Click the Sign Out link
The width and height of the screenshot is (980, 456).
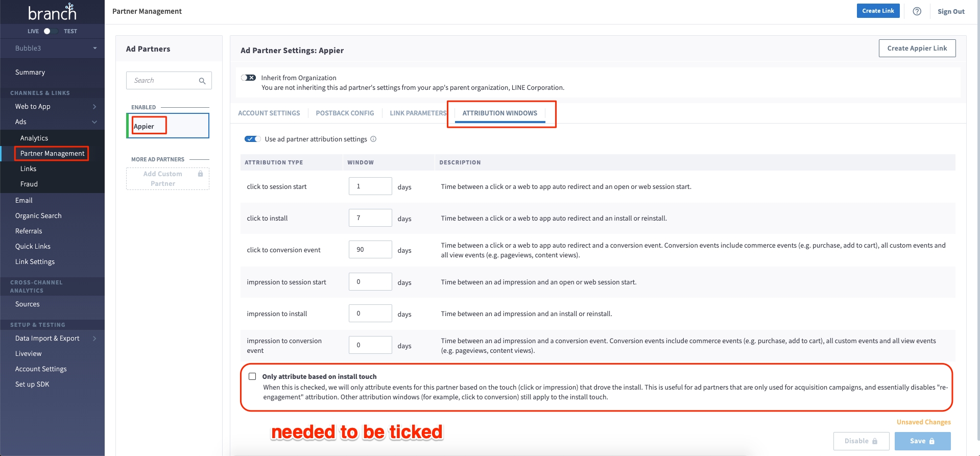(x=950, y=11)
